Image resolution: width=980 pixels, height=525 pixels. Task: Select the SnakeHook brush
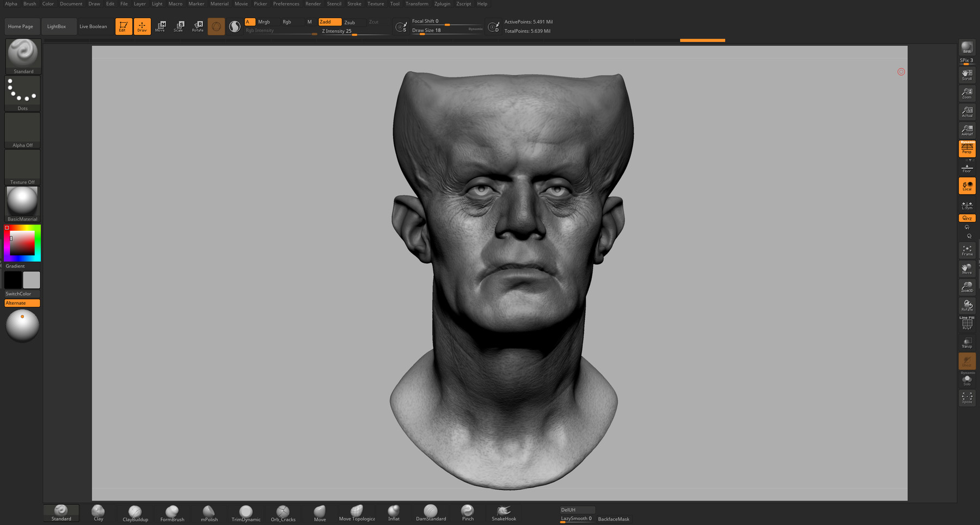pos(503,512)
